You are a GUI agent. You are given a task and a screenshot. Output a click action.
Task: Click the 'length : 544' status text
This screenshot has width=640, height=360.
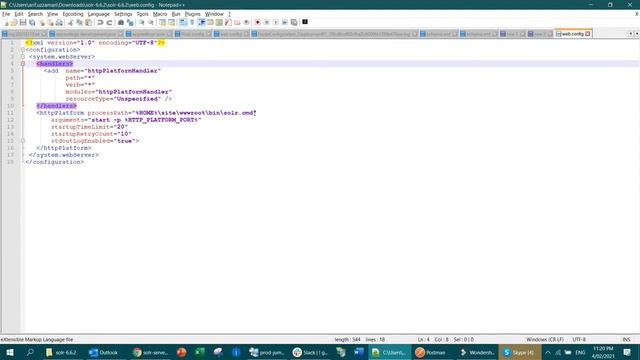[347, 340]
